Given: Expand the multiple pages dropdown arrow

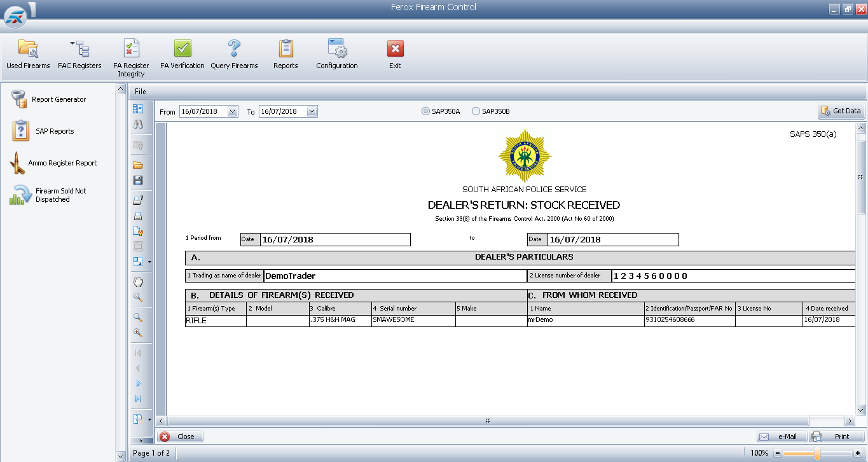Looking at the screenshot, I should (149, 419).
